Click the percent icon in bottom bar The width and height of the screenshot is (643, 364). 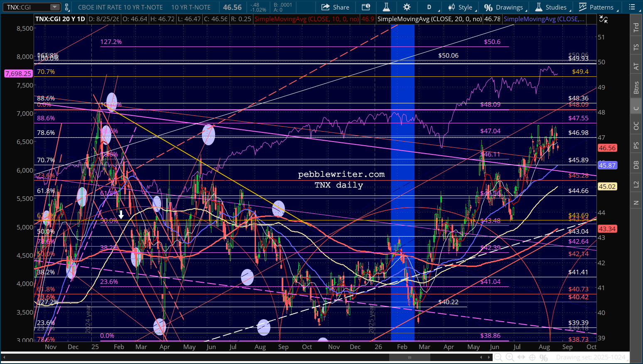click(x=543, y=357)
